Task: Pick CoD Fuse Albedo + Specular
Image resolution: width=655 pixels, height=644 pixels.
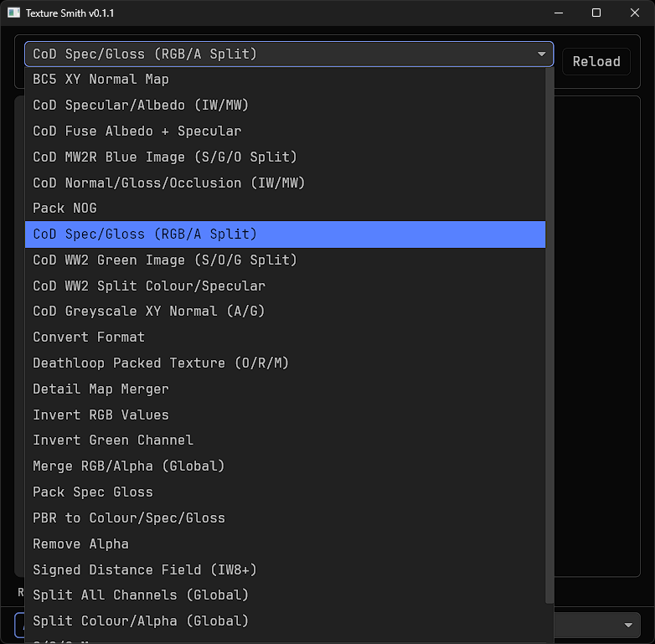Action: 286,131
